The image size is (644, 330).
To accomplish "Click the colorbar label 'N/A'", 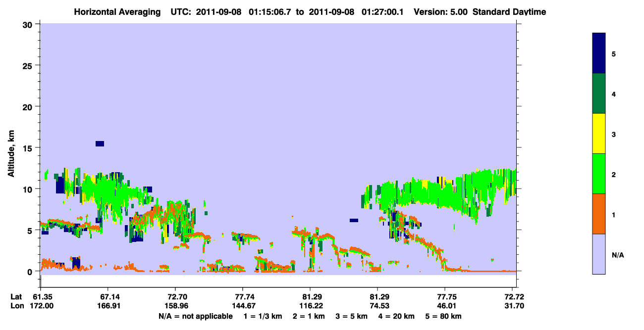I will click(618, 255).
